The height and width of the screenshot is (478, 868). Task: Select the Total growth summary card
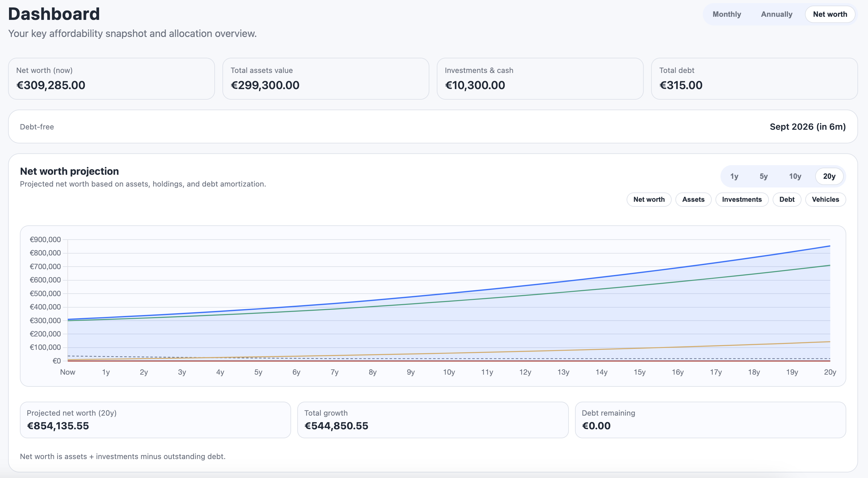433,419
